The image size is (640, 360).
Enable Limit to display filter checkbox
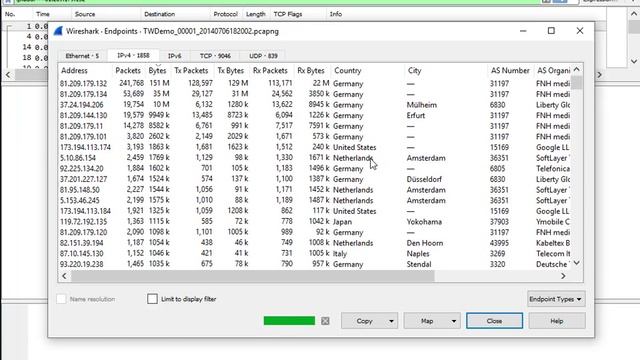[152, 299]
